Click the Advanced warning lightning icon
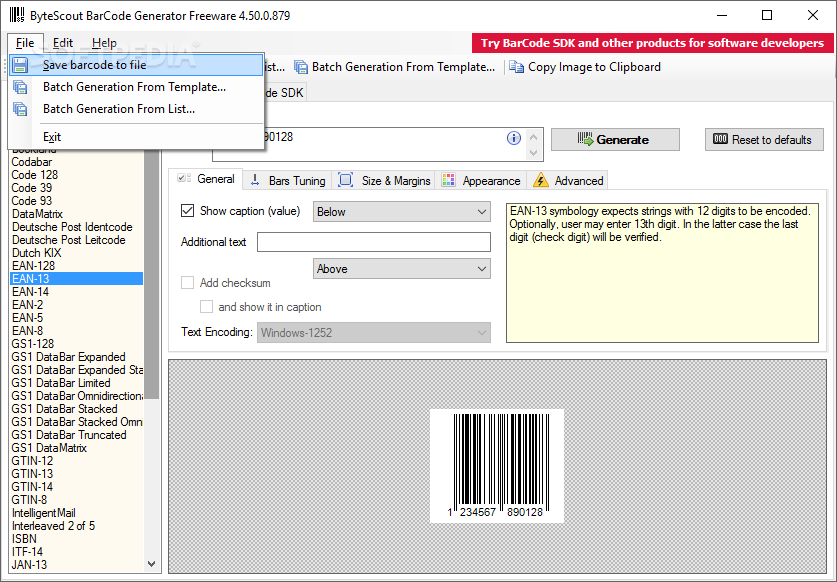 pos(541,180)
